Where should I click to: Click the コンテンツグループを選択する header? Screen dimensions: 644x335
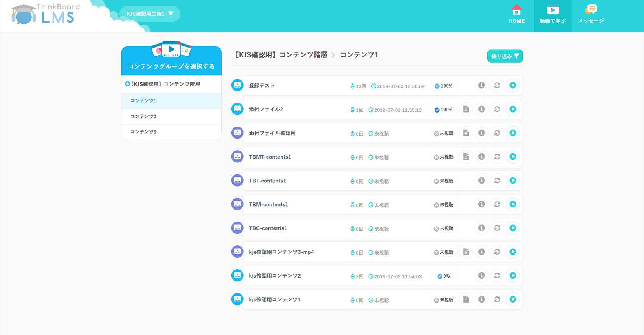(171, 60)
